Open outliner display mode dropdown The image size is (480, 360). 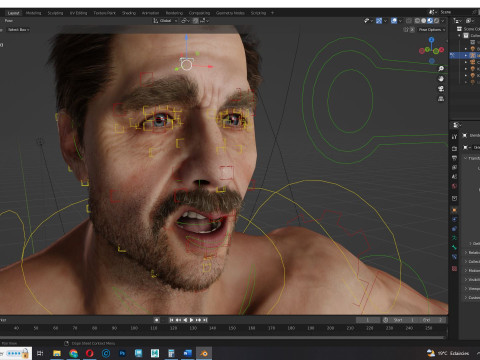coord(470,21)
